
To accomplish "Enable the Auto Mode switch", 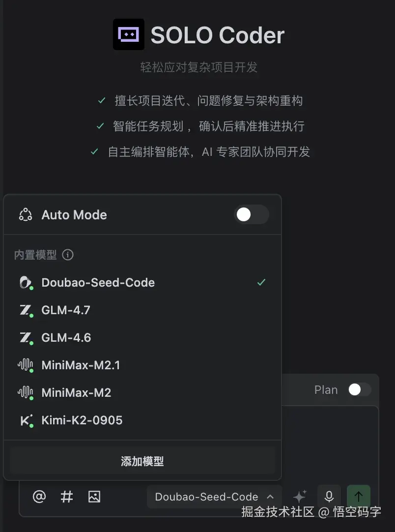I will point(252,215).
